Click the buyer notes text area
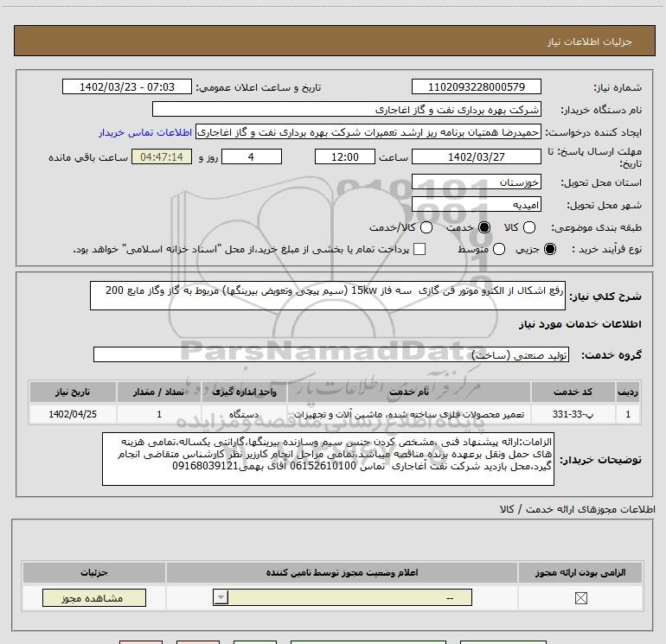The height and width of the screenshot is (644, 666). click(328, 459)
